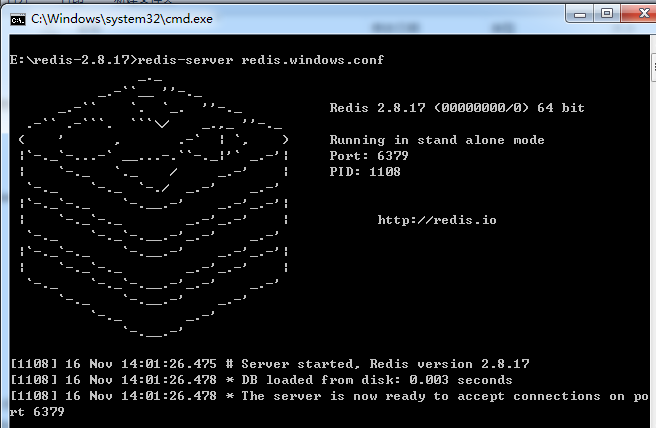Image resolution: width=656 pixels, height=428 pixels.
Task: Minimize the cmd.exe window
Action: [x=580, y=15]
